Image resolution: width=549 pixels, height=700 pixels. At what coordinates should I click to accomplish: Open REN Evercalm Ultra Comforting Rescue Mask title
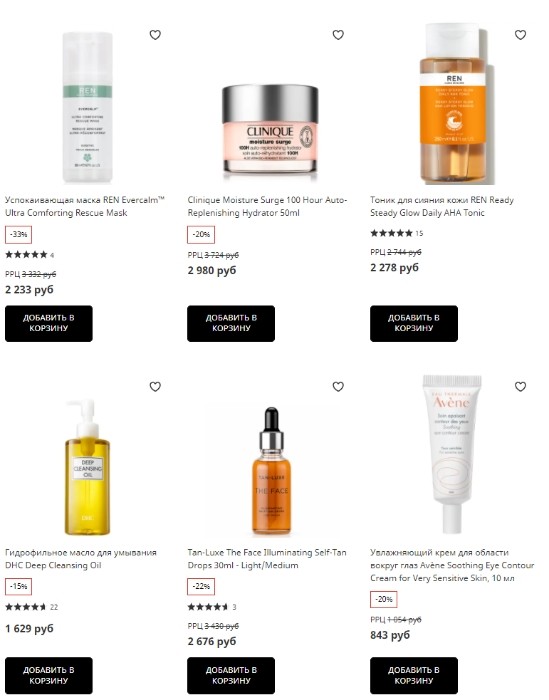pos(85,206)
